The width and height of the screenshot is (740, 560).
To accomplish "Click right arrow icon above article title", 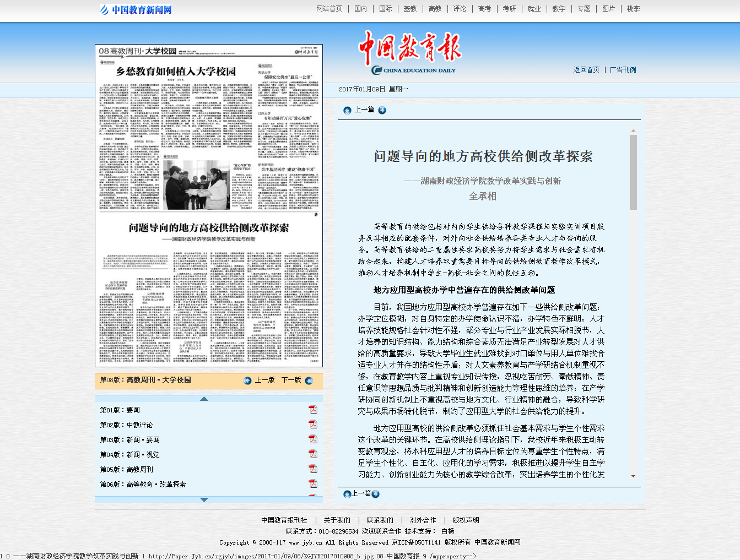I will (382, 110).
